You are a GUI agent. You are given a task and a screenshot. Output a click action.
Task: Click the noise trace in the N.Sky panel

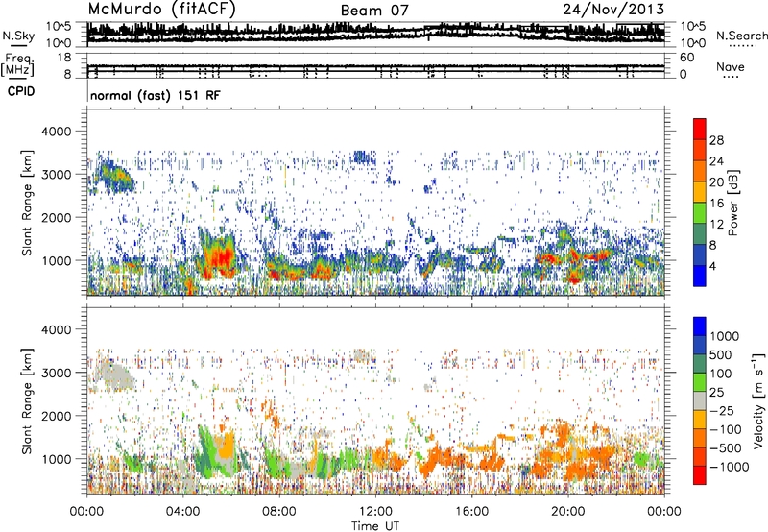pos(375,34)
